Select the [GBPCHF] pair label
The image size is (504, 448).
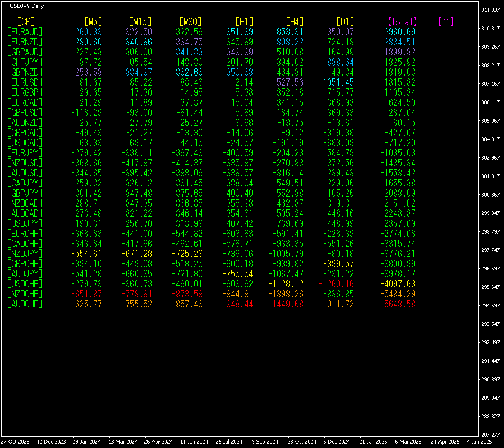coord(25,264)
